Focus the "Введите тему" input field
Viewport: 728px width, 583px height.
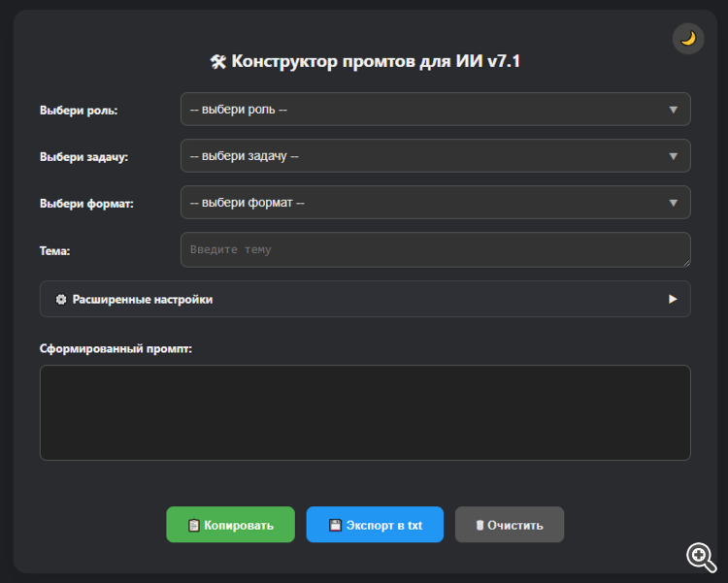click(427, 249)
